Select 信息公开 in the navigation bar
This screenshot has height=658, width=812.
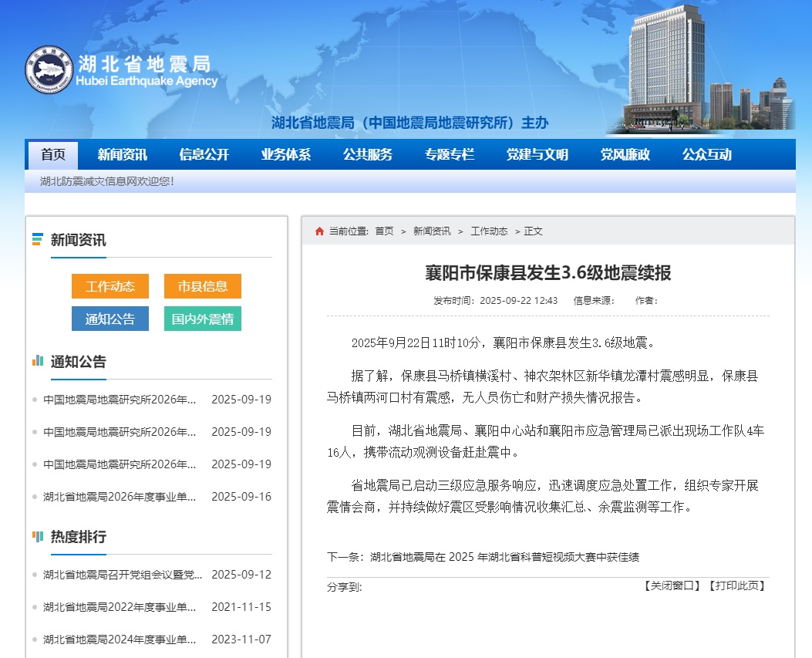(204, 154)
